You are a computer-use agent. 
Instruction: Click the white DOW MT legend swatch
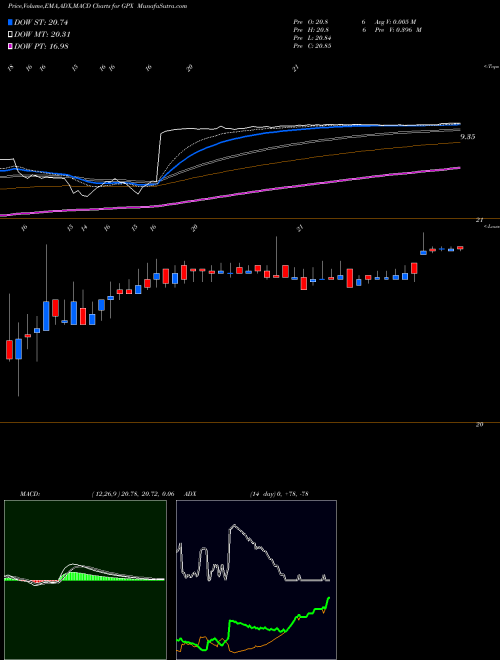click(10, 35)
